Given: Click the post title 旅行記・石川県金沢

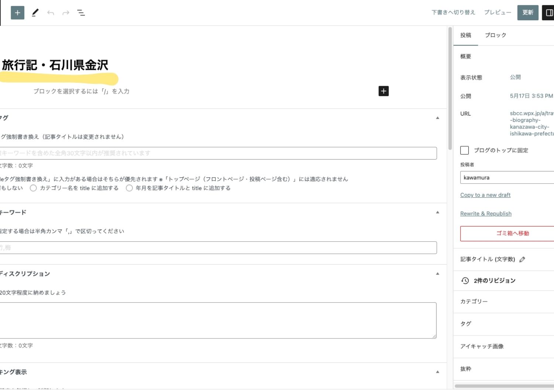Looking at the screenshot, I should [x=55, y=65].
